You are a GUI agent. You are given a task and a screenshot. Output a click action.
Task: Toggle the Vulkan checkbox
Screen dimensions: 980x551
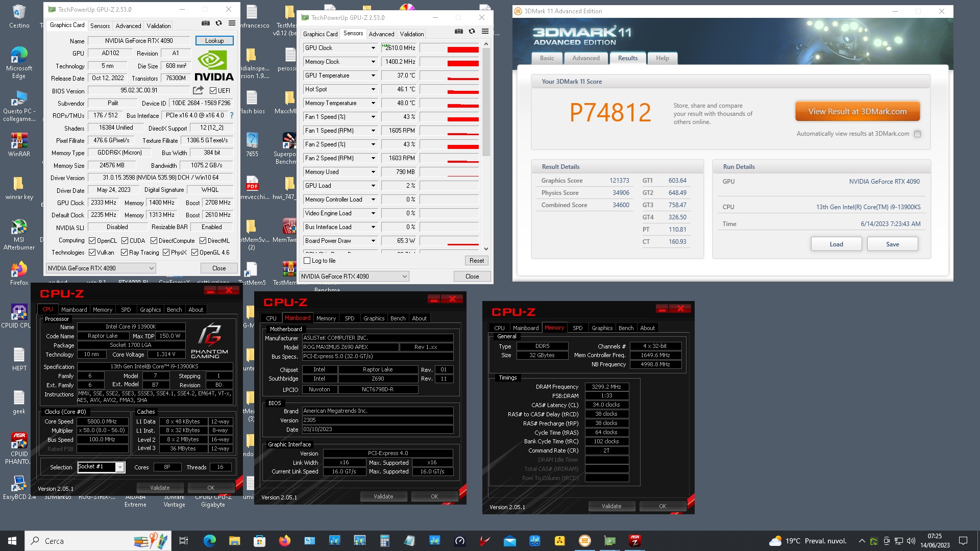[x=92, y=252]
